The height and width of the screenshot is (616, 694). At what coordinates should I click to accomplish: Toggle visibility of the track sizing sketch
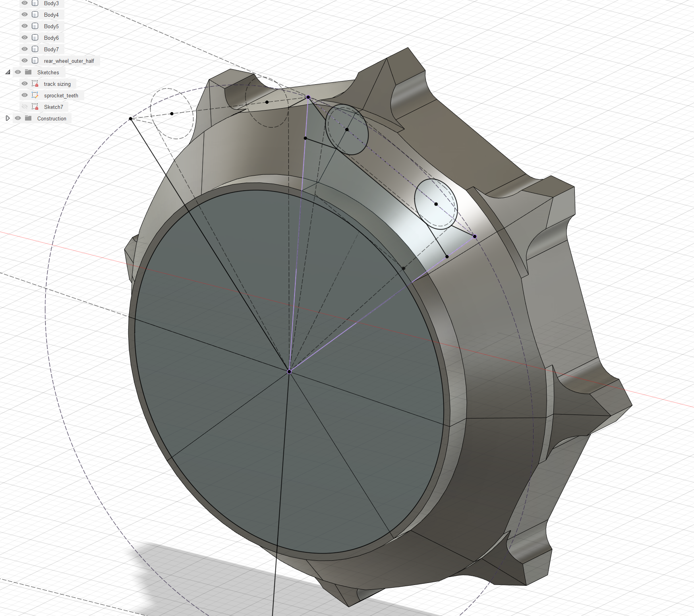[x=24, y=83]
